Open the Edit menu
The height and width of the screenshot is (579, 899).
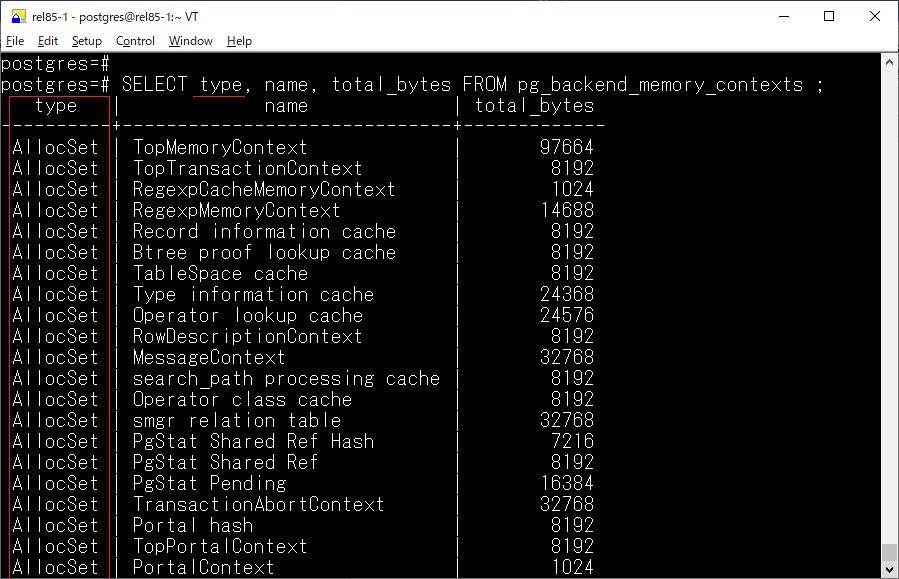click(x=48, y=41)
